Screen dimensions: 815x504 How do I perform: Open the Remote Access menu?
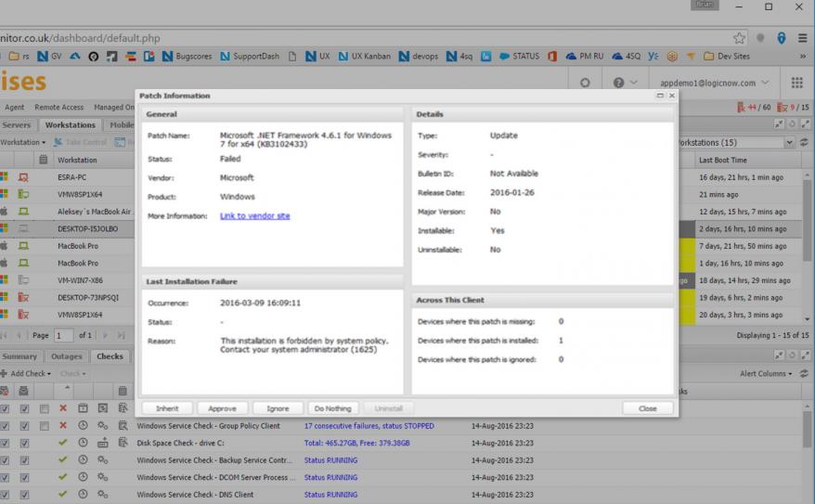click(x=58, y=107)
